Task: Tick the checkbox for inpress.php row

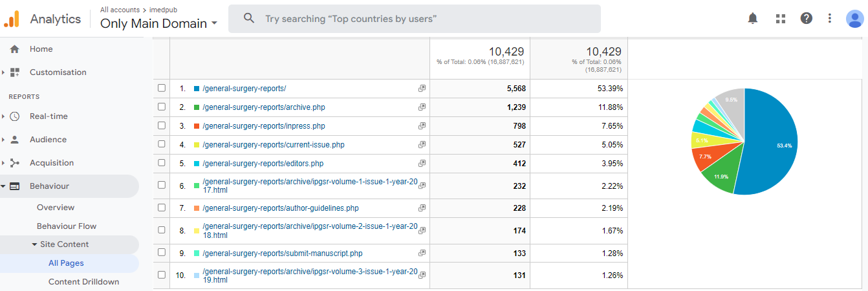Action: 162,125
